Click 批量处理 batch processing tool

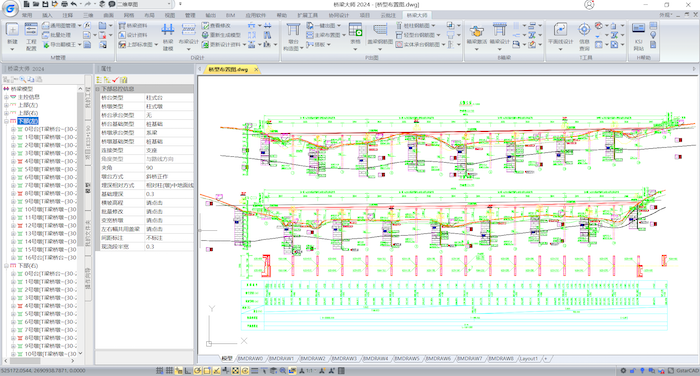57,35
